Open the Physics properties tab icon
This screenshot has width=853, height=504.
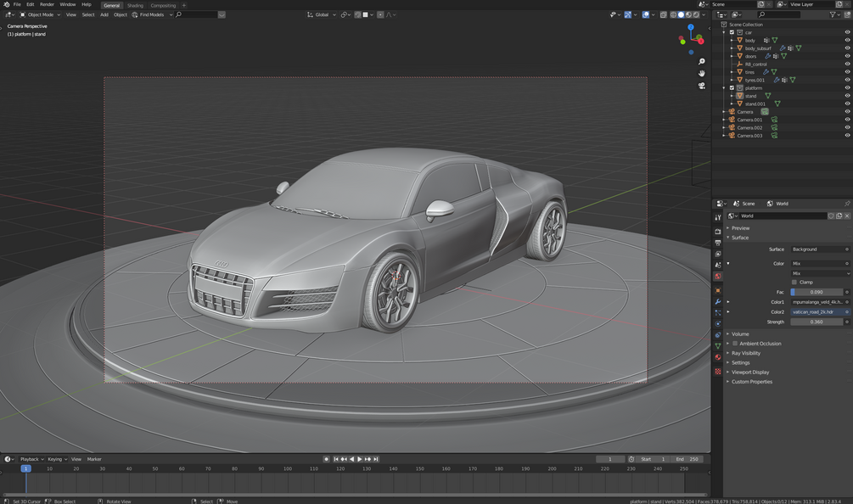[718, 324]
